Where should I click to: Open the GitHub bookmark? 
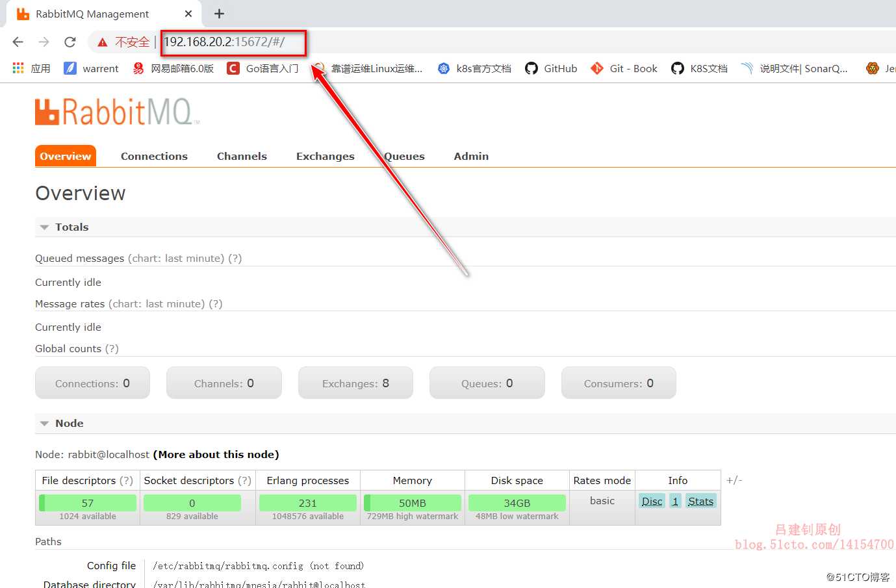coord(551,68)
